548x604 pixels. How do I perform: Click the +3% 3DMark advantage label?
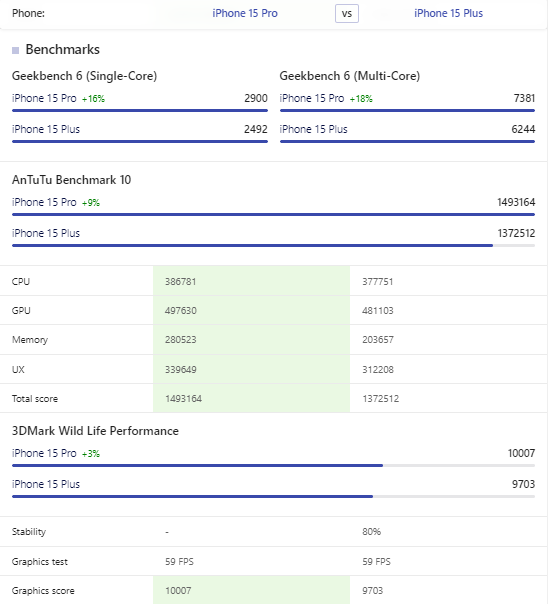(90, 454)
